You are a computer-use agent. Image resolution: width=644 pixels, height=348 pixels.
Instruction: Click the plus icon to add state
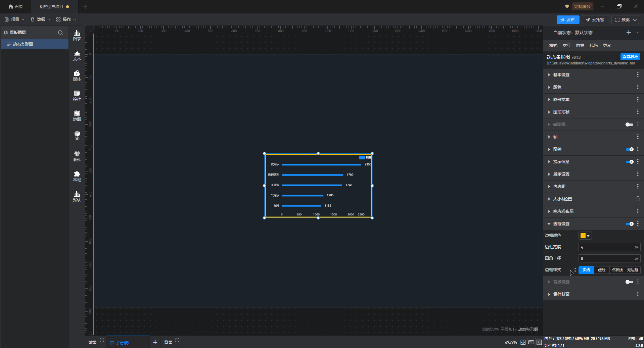pos(629,33)
